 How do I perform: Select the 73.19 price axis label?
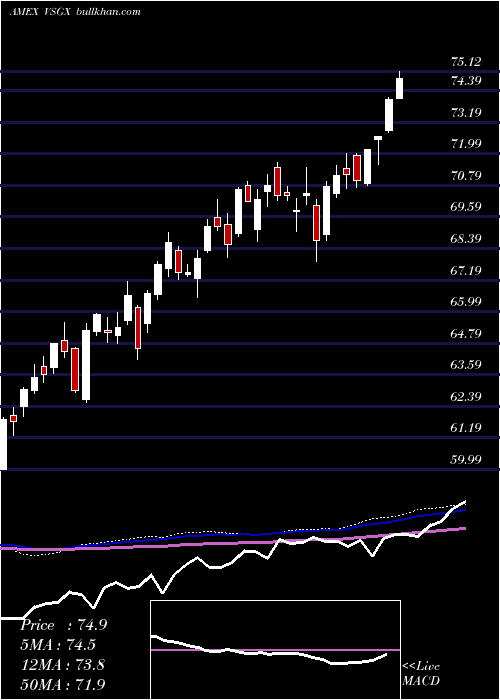(466, 112)
